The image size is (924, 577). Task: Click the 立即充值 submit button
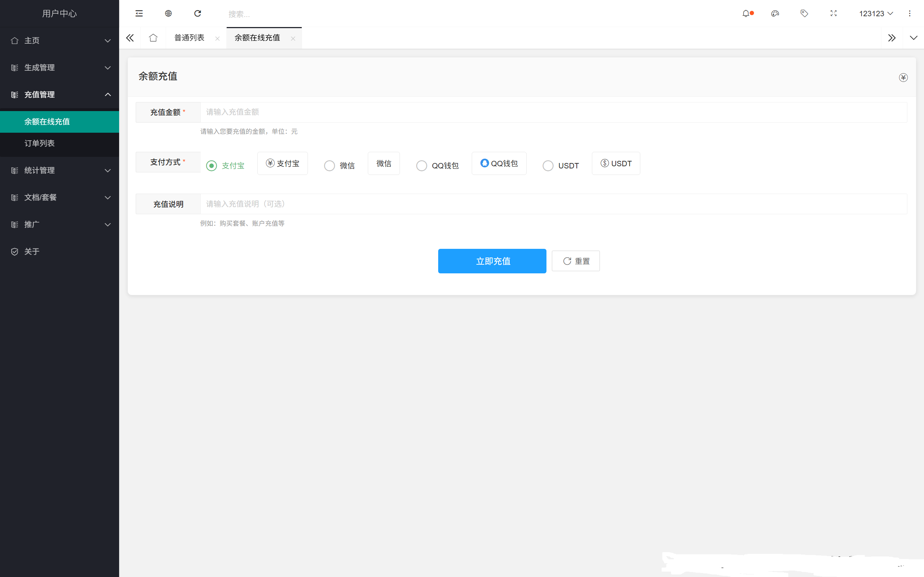pyautogui.click(x=492, y=261)
